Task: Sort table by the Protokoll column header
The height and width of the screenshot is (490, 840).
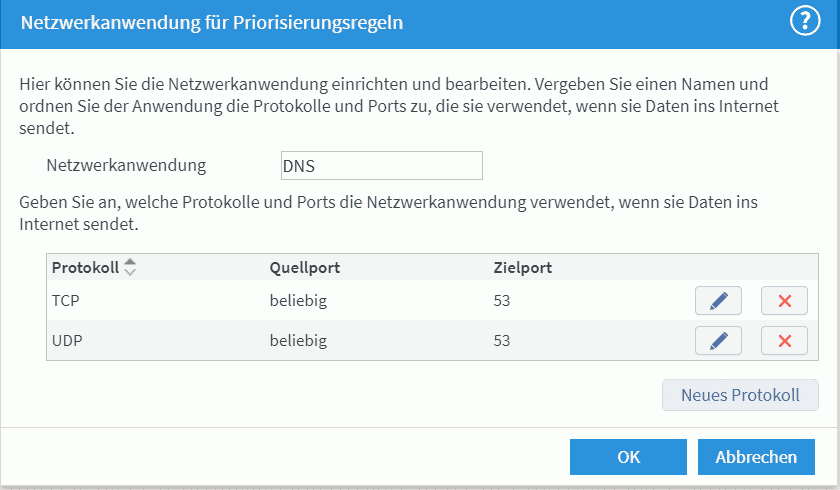Action: 85,267
